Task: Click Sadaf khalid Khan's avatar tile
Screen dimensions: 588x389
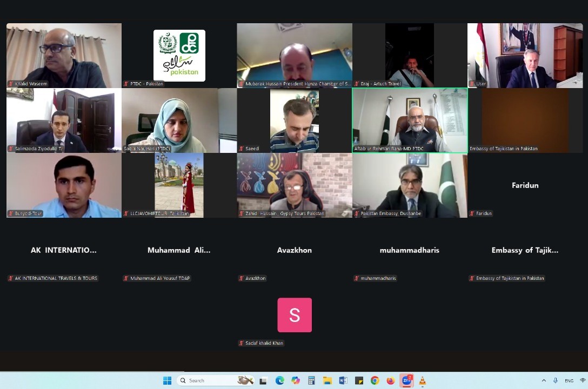Action: pos(295,315)
